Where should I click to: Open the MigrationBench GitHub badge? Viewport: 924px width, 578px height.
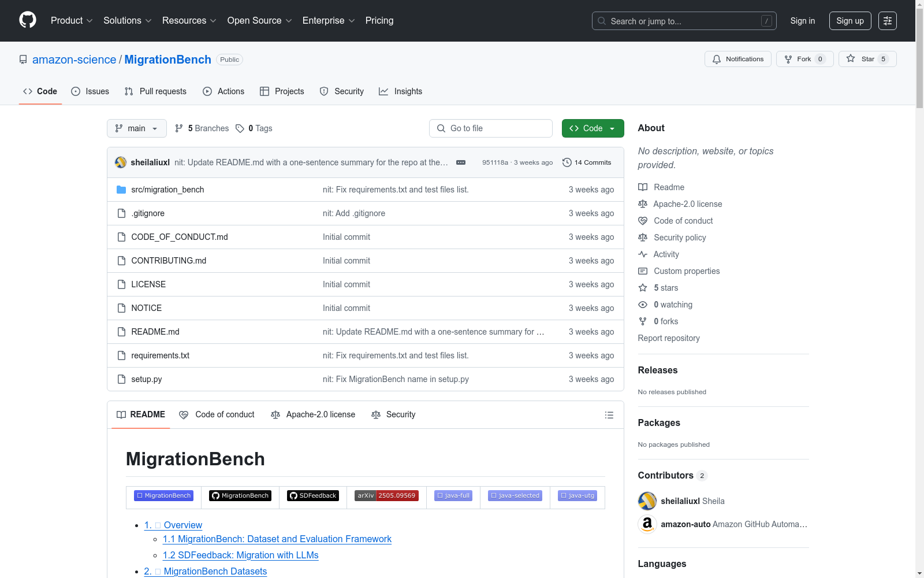point(240,495)
